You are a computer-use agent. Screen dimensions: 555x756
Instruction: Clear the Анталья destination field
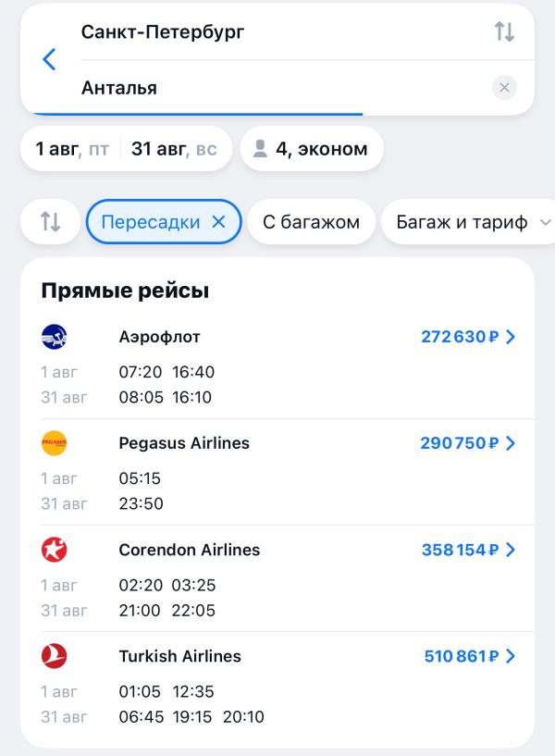(x=504, y=87)
